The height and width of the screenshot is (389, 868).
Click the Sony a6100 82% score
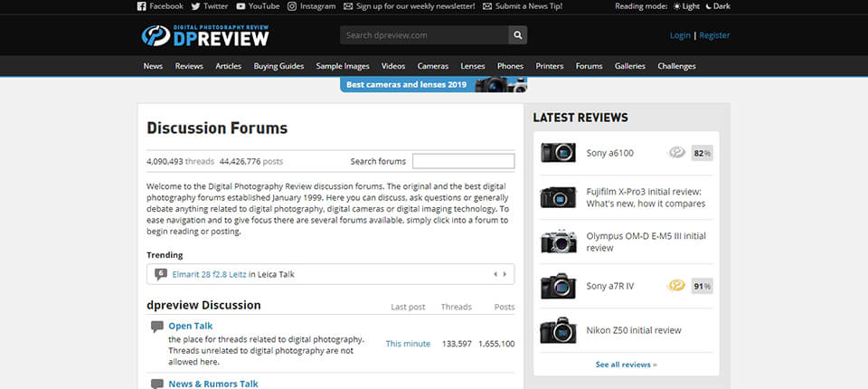point(702,153)
